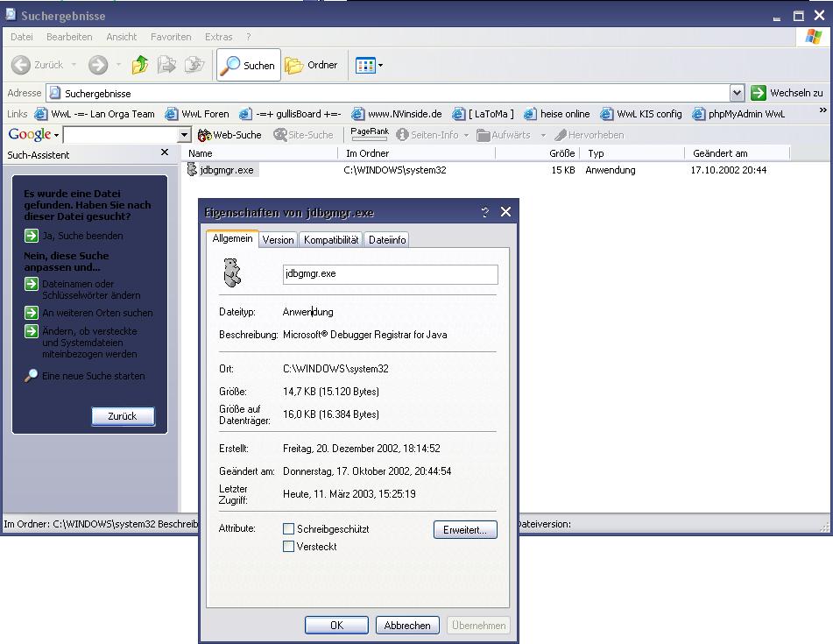Click the green Wechseln zu arrow
Viewport: 833px width, 644px height.
759,93
